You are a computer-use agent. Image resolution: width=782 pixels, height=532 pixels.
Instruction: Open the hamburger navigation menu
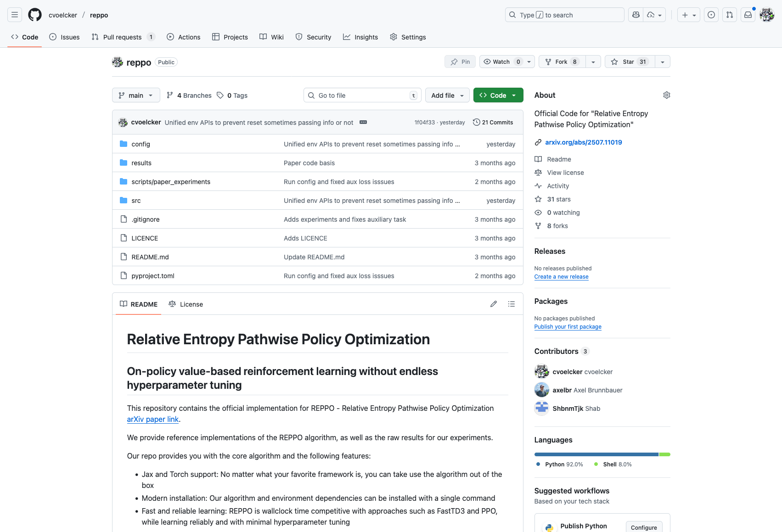click(15, 15)
